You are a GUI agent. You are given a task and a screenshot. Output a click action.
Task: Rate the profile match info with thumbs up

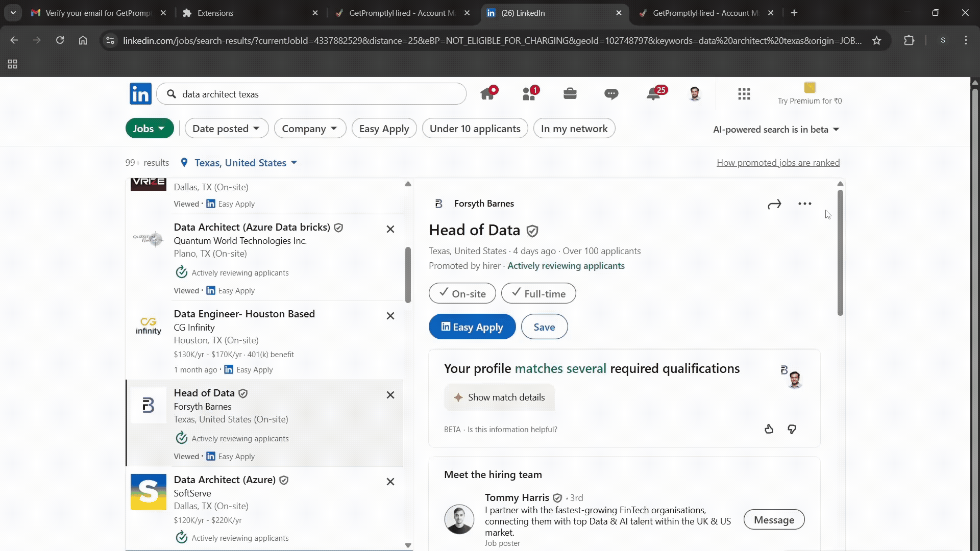769,429
